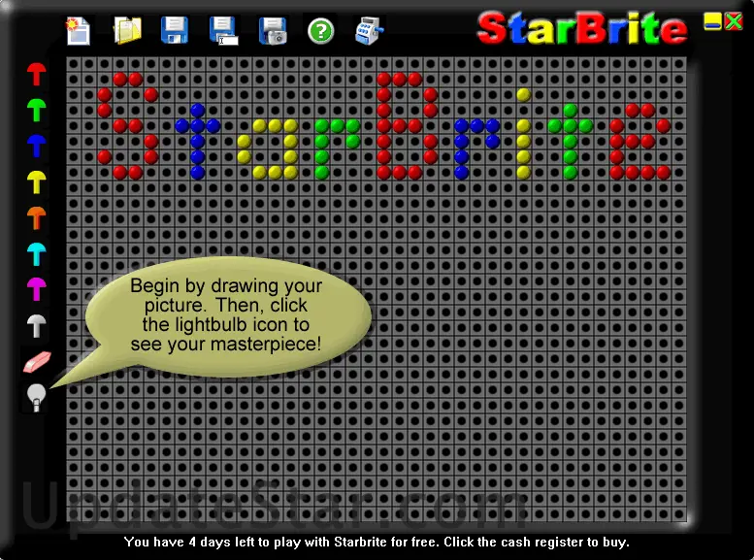The width and height of the screenshot is (754, 560).
Task: Click the floppy with camera snapshot icon
Action: click(x=273, y=31)
